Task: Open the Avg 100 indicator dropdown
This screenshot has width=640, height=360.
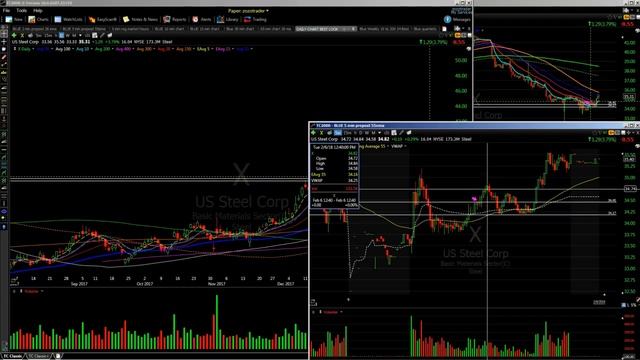Action: (x=65, y=49)
